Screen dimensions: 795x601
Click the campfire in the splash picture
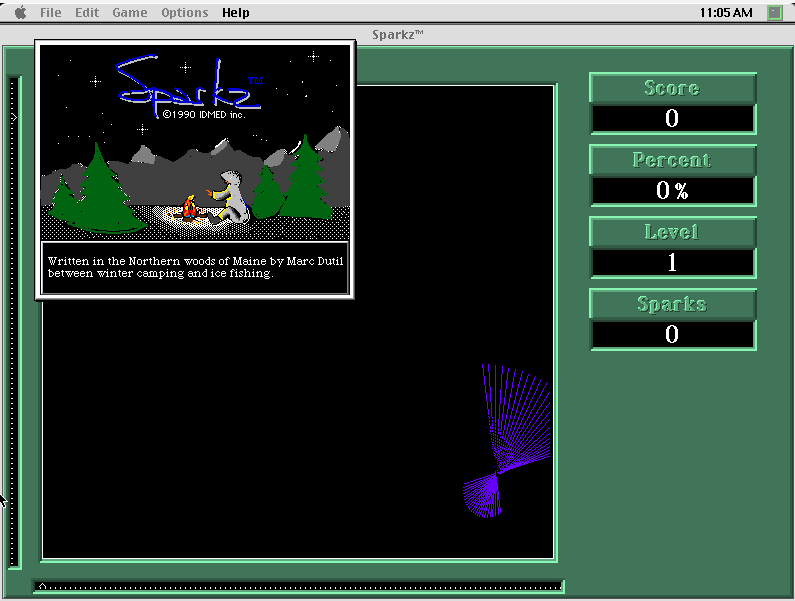[x=190, y=208]
